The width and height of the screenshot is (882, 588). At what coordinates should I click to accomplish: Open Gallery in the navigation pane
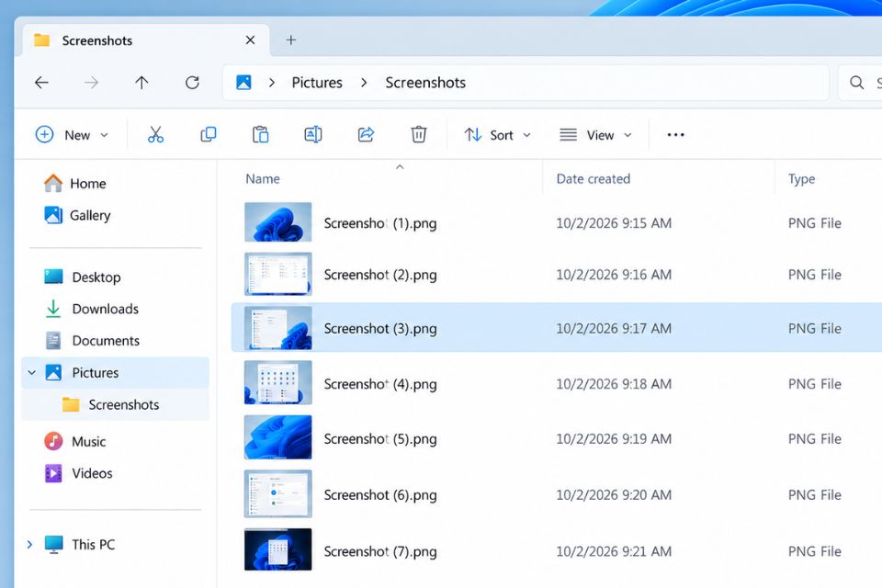coord(77,215)
